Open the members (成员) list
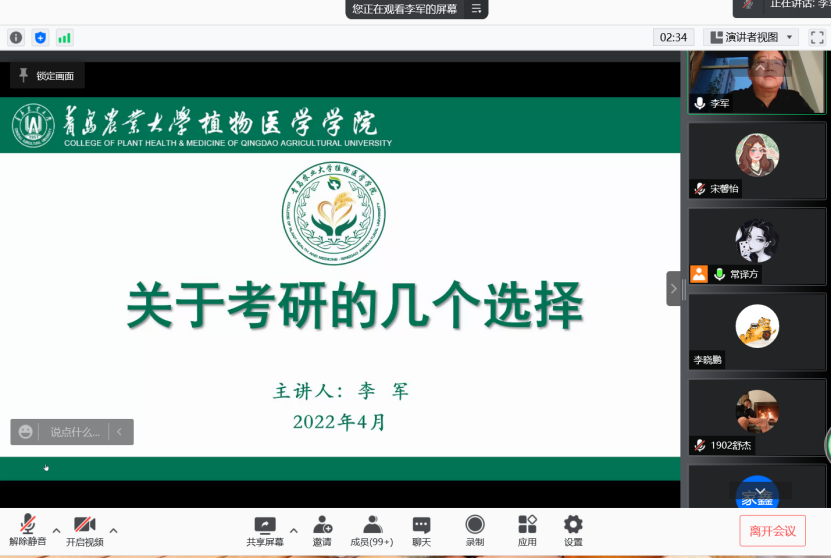 pyautogui.click(x=372, y=530)
